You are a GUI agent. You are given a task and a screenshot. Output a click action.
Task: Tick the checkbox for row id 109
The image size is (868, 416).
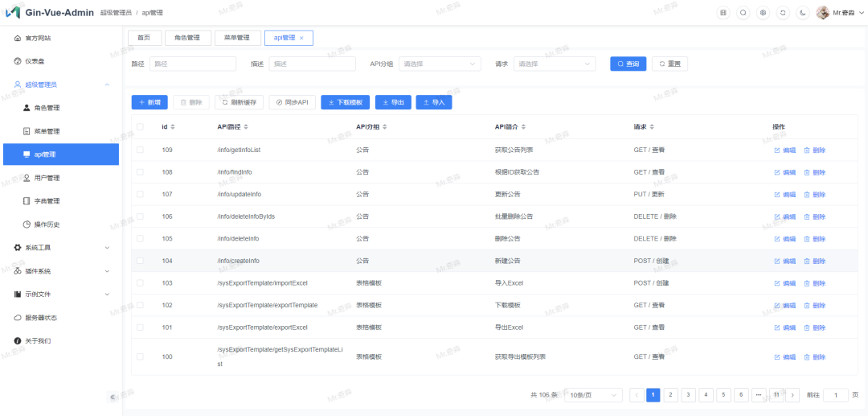click(141, 150)
